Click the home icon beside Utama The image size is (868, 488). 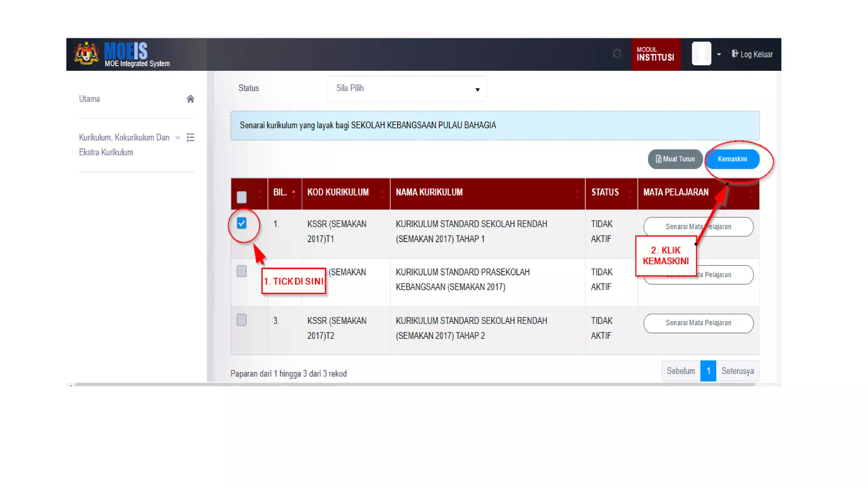pyautogui.click(x=190, y=99)
